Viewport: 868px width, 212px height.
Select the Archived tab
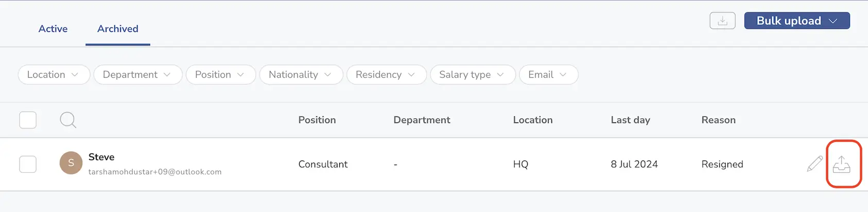point(118,29)
